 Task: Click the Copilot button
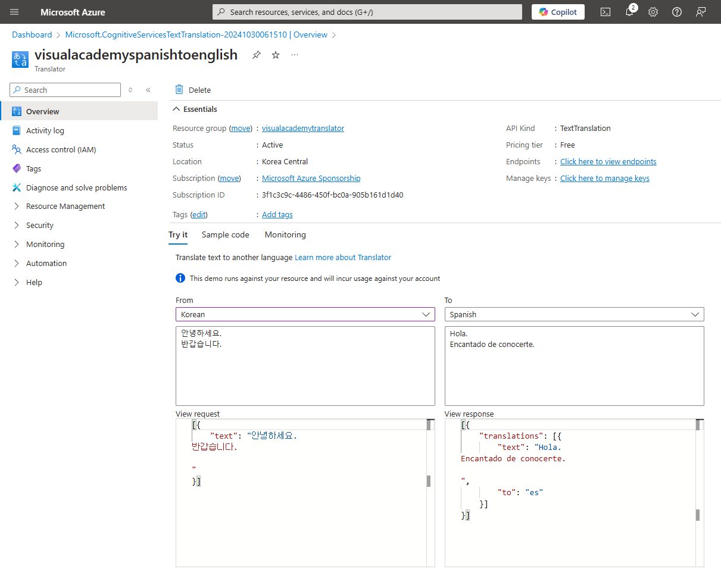coord(558,12)
